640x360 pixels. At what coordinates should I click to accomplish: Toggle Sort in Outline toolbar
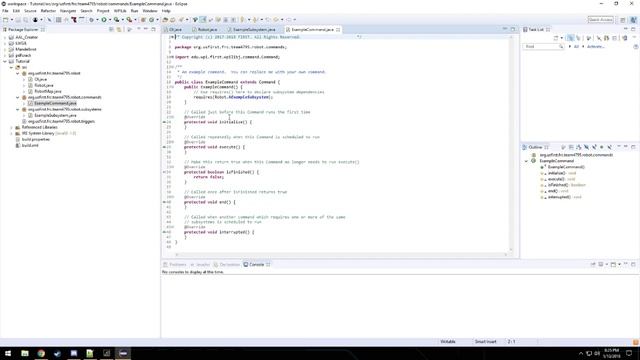coord(579,147)
